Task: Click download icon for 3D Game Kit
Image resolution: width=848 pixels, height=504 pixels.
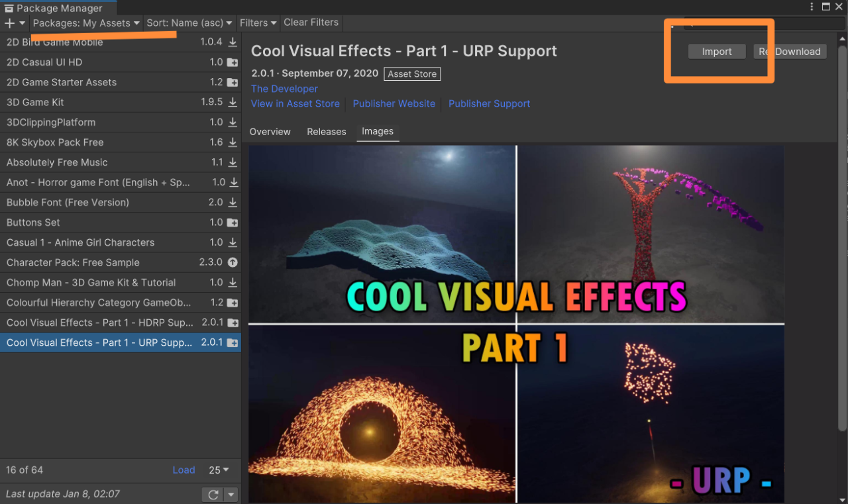Action: tap(233, 102)
